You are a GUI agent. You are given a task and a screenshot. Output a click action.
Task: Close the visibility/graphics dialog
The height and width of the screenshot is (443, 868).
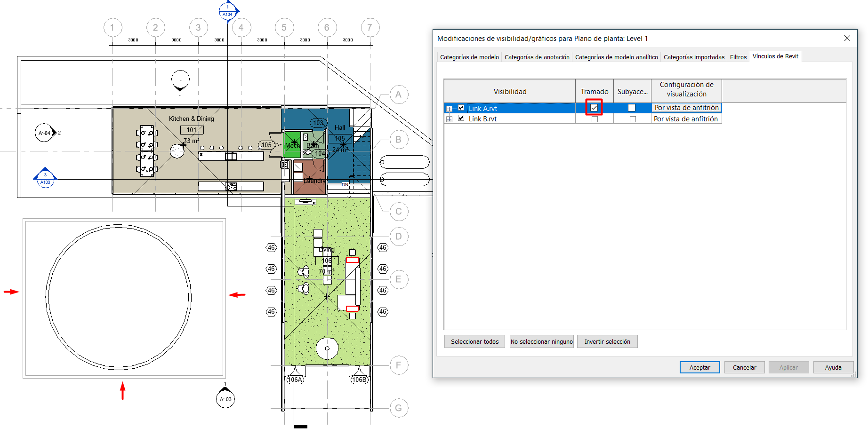click(847, 38)
